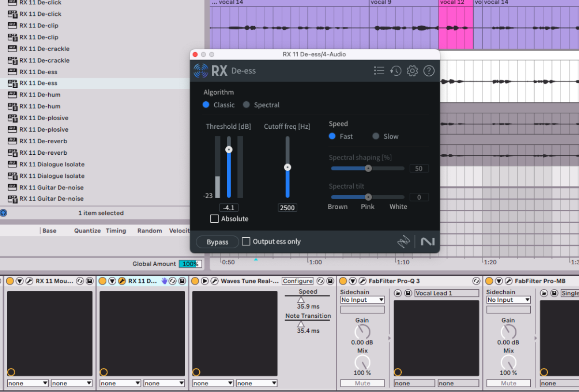Unfold the Waves Tune Real-Time parameters triangle
579x392 pixels.
(x=205, y=281)
